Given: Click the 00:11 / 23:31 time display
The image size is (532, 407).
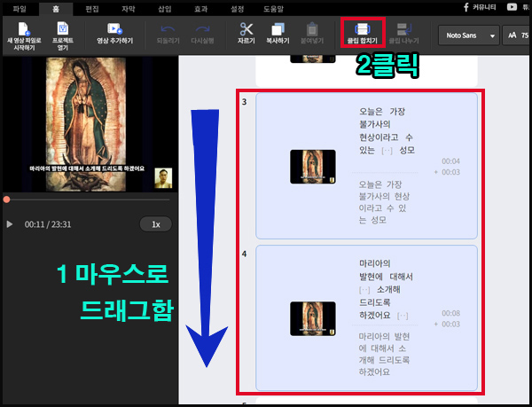Looking at the screenshot, I should click(x=48, y=224).
